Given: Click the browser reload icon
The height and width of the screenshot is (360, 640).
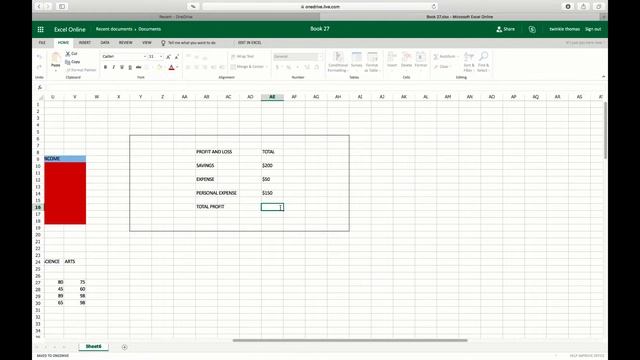Looking at the screenshot, I should [x=433, y=7].
